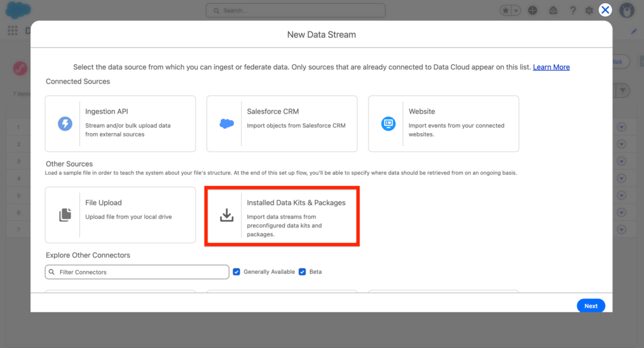This screenshot has width=644, height=348.
Task: Open the Setup gear icon
Action: (x=589, y=11)
